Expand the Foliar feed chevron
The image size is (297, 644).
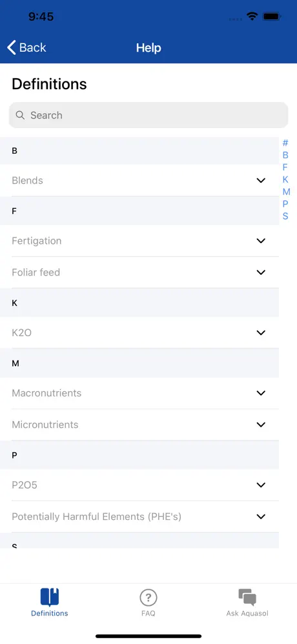tap(261, 272)
